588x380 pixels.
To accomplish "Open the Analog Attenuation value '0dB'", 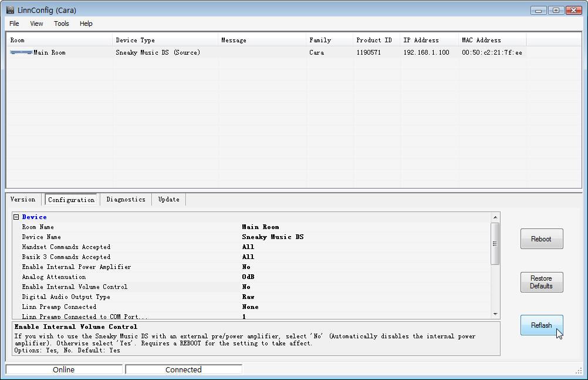I will coord(248,277).
